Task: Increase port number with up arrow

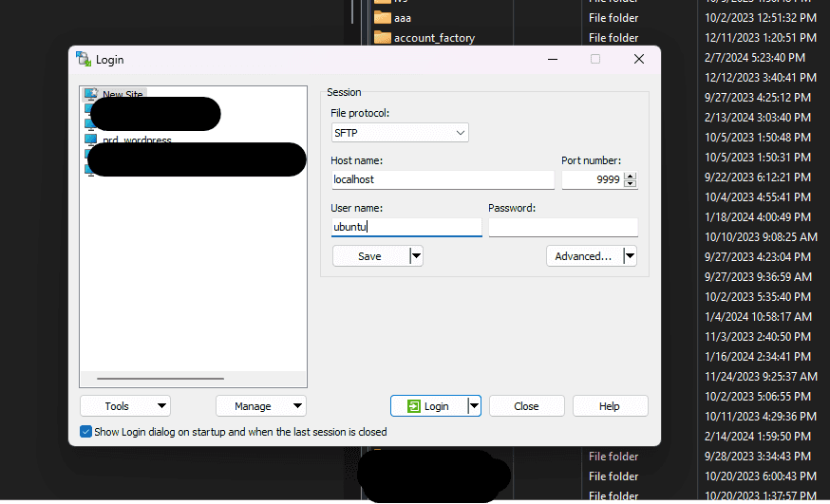Action: coord(631,176)
